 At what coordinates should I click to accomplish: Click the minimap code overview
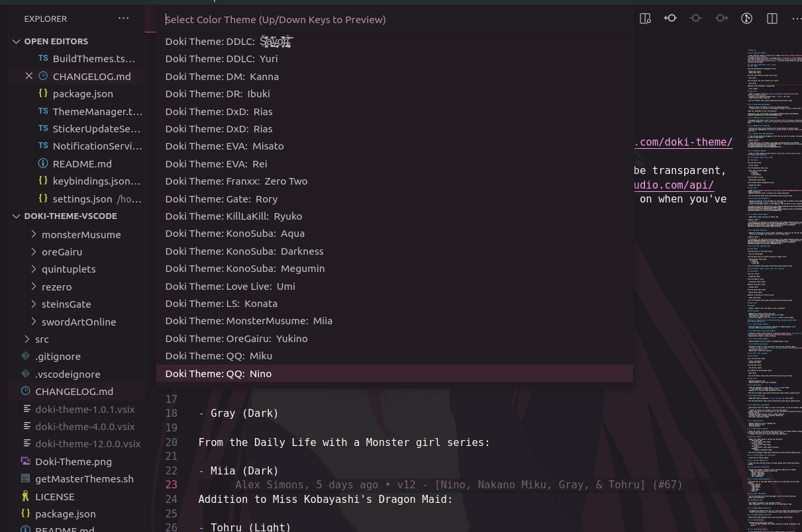773,291
